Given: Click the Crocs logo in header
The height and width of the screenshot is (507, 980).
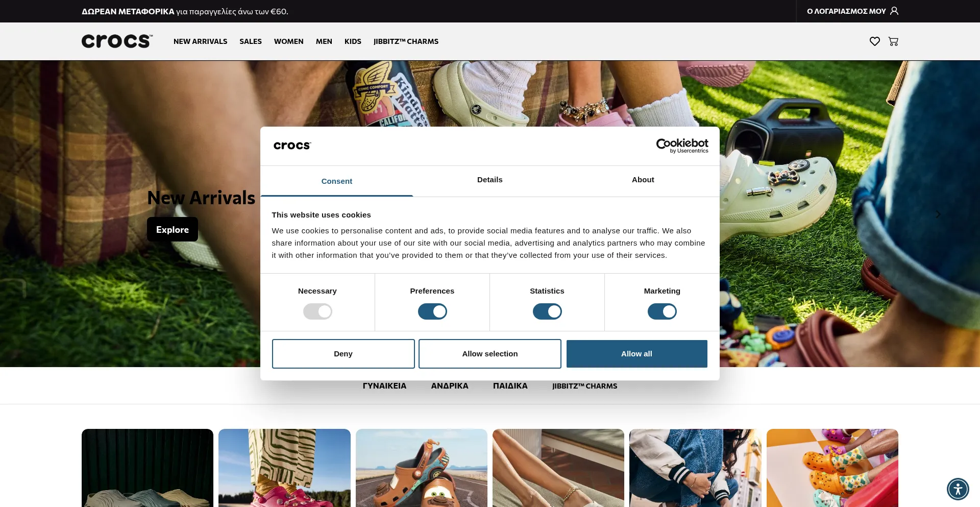Looking at the screenshot, I should (x=117, y=41).
